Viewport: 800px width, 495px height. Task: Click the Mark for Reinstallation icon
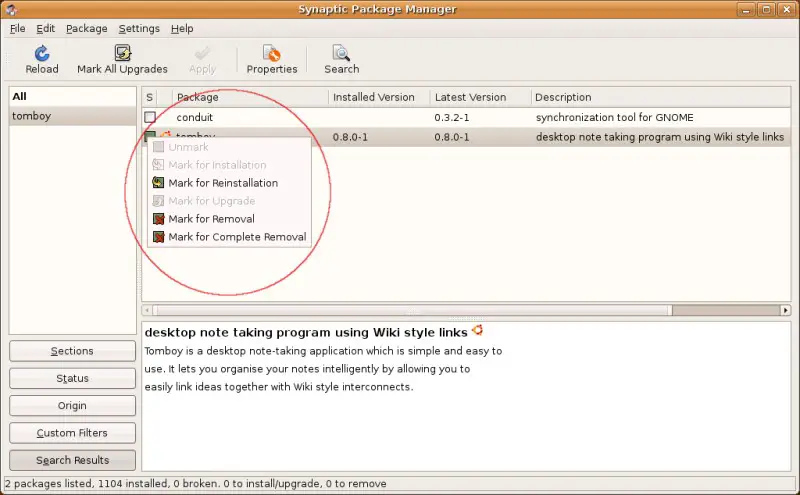(x=159, y=183)
